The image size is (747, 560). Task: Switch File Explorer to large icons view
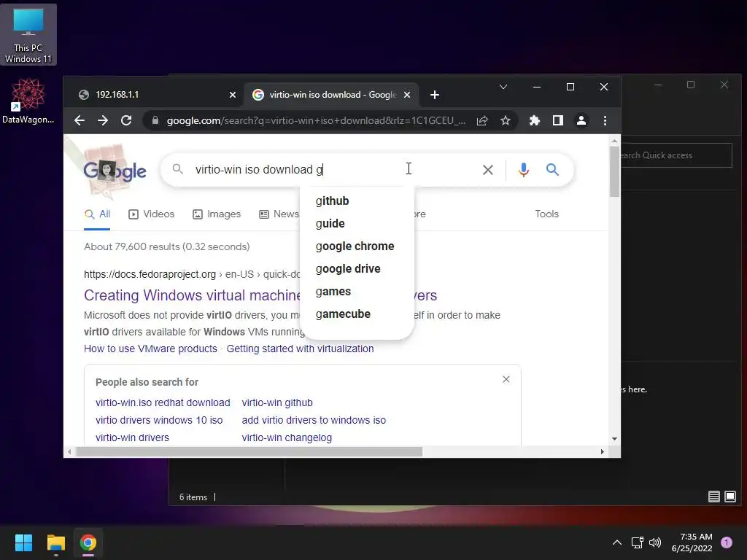tap(729, 497)
